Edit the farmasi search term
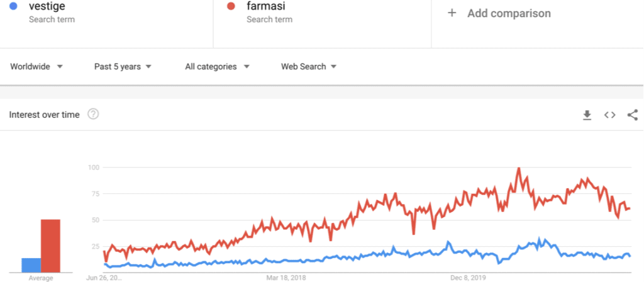Viewport: 644px width, 282px height. 266,6
